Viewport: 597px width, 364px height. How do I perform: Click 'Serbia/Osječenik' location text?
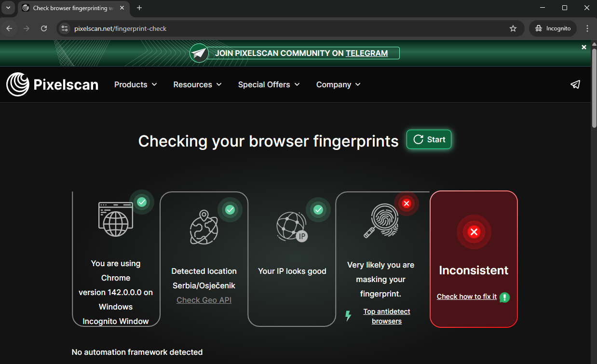coord(204,285)
